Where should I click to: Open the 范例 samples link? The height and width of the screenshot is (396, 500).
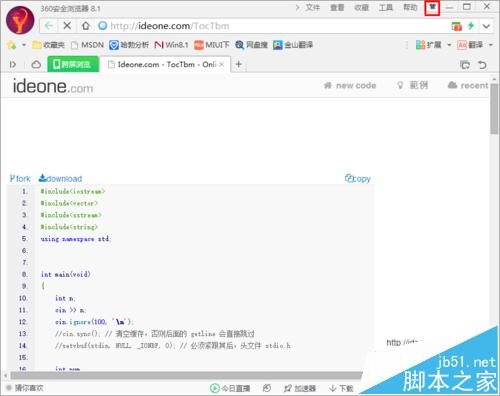pos(413,85)
